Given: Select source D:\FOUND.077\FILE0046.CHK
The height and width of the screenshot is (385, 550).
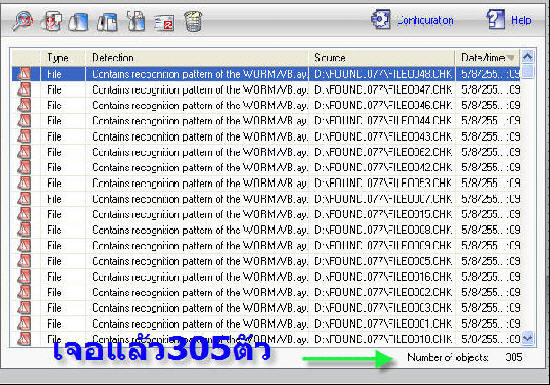Looking at the screenshot, I should [383, 106].
